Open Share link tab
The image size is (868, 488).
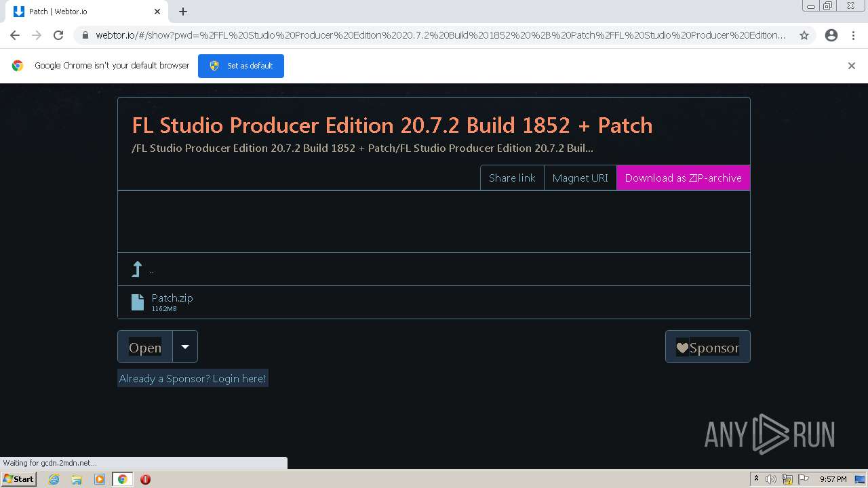coord(512,178)
